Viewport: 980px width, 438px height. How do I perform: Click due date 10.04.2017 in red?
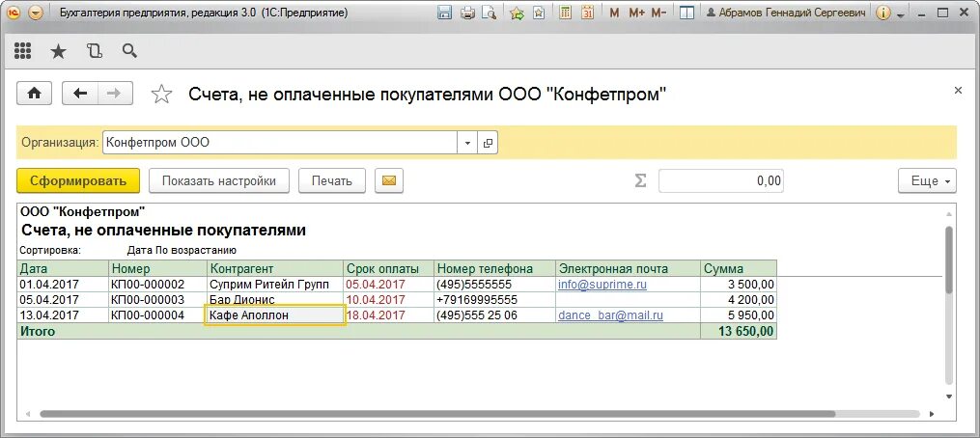pos(376,300)
